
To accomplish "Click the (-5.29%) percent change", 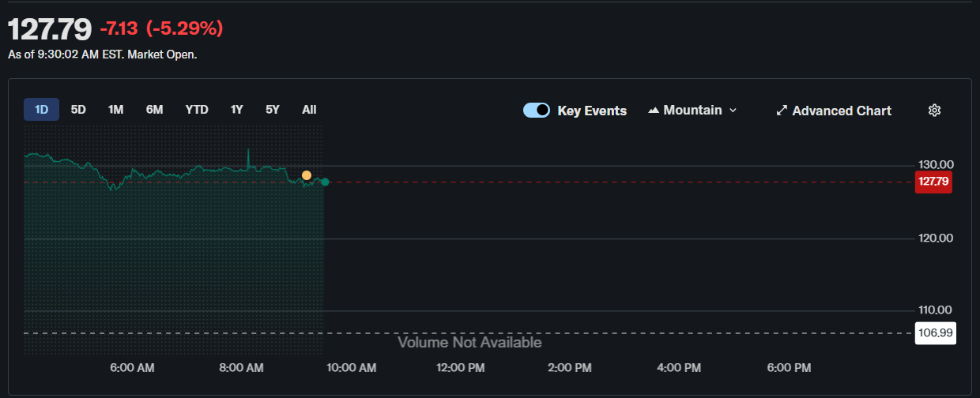I will (x=184, y=29).
